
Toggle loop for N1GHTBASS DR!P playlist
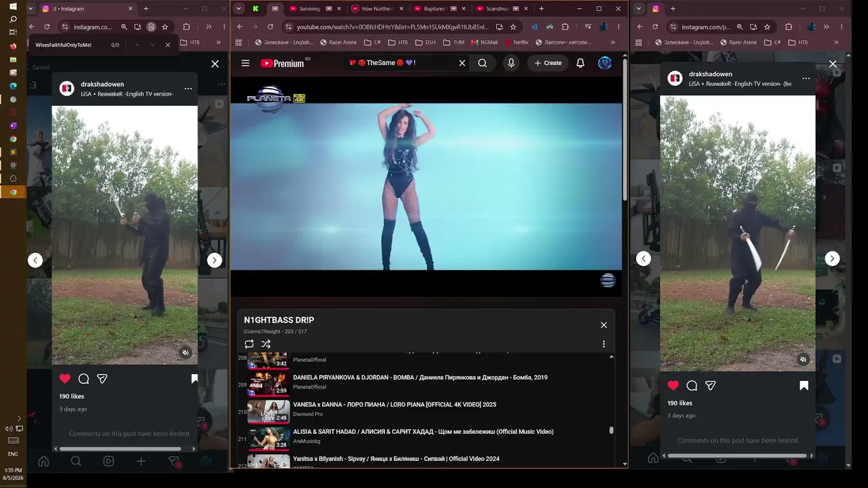tap(249, 344)
